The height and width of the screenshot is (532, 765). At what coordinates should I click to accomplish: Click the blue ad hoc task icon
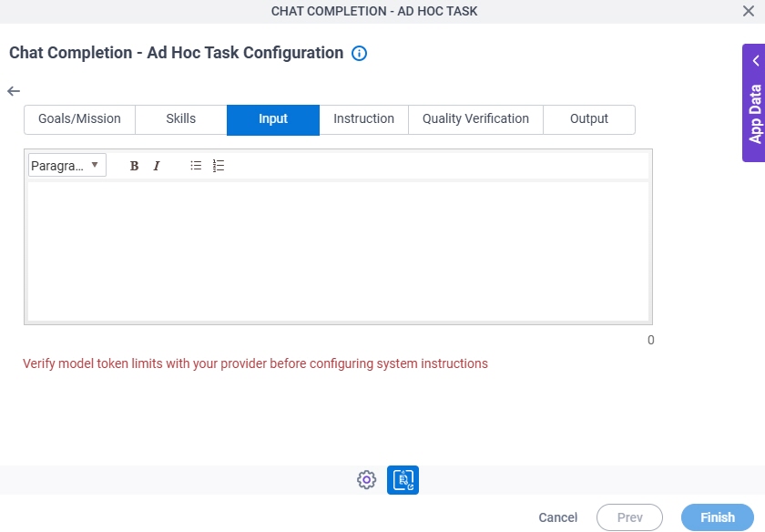403,480
